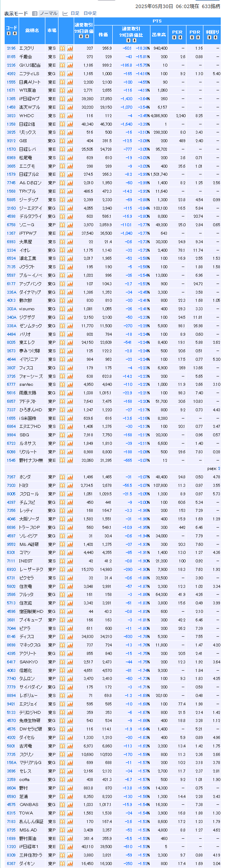Open the book icon for トヨタ
This screenshot has height=868, width=225.
[62, 485]
